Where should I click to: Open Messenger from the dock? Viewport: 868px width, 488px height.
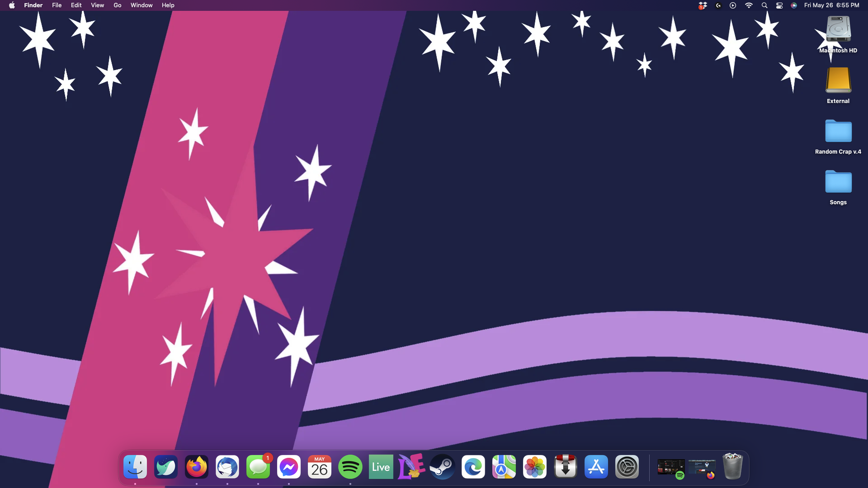[289, 467]
